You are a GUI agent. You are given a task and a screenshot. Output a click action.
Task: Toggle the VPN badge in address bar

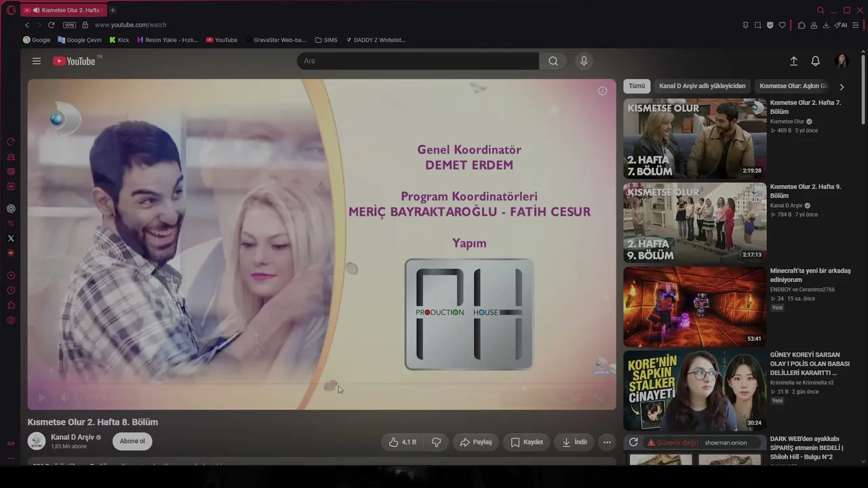69,25
